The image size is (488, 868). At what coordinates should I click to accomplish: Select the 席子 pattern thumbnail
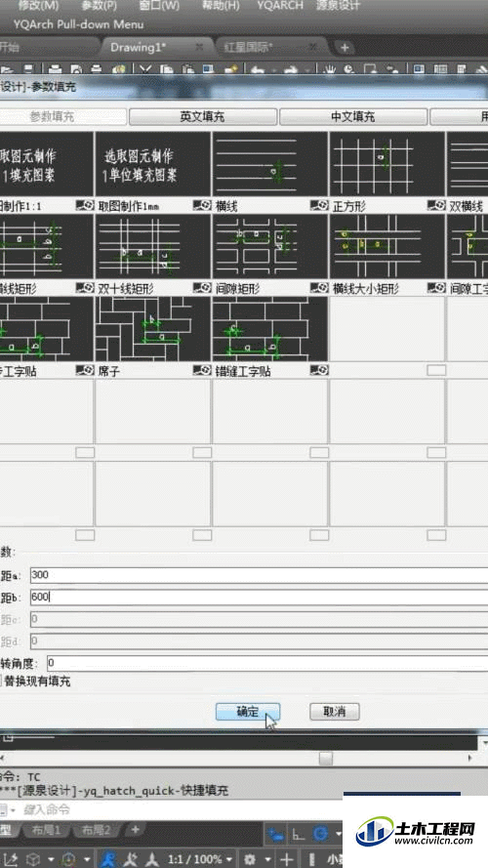[x=152, y=329]
